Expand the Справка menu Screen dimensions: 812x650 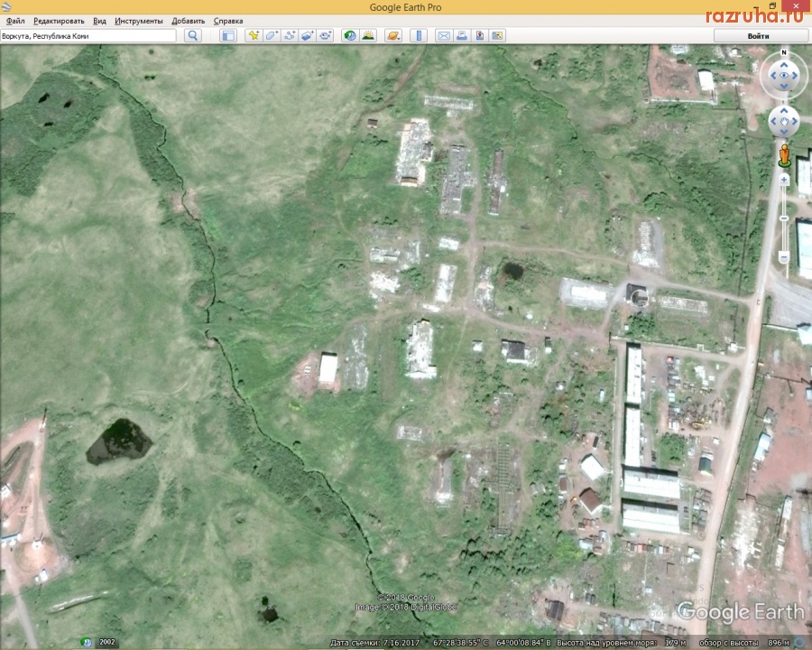(228, 21)
